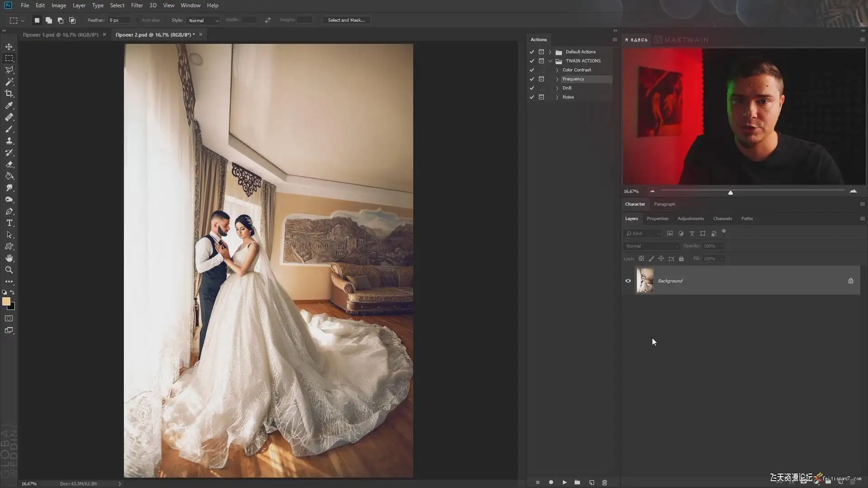Select the Healing Brush tool
This screenshot has width=868, height=488.
9,117
